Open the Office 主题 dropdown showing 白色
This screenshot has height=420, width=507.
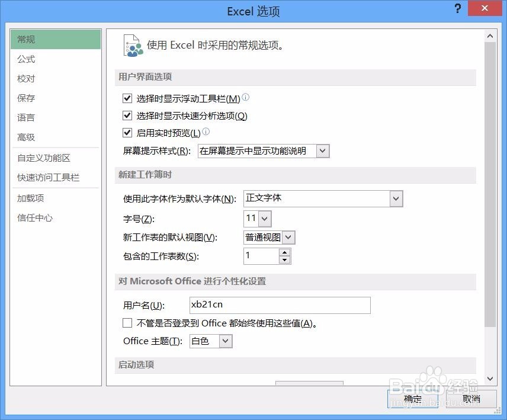(x=226, y=341)
